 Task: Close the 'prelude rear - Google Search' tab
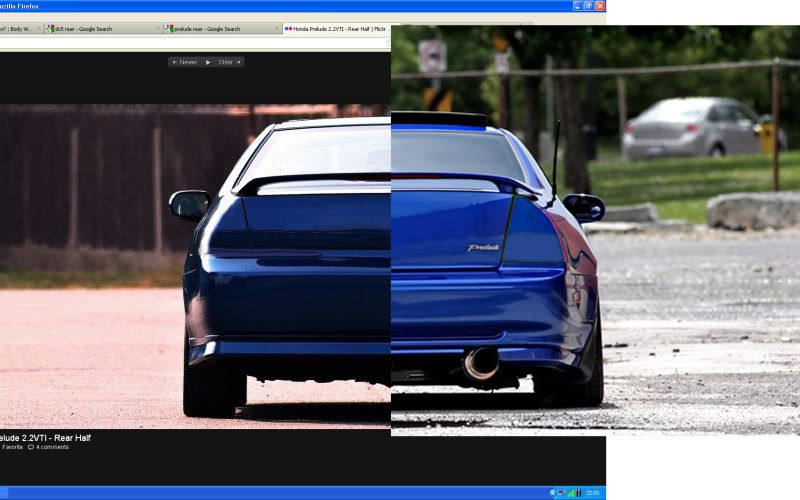click(x=277, y=29)
